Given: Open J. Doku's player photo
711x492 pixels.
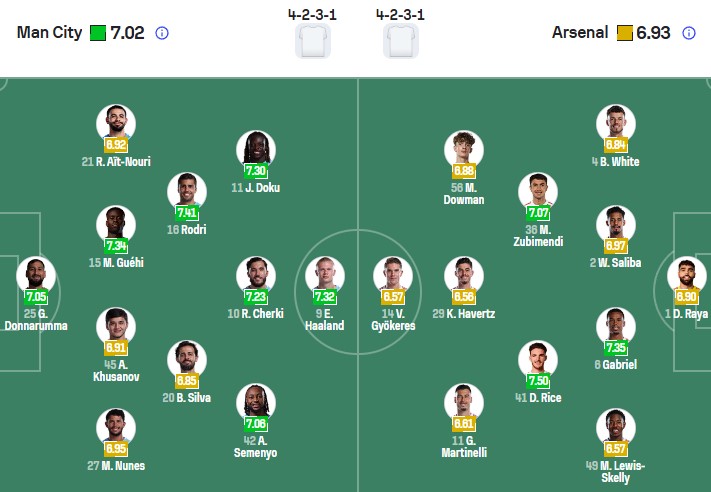Looking at the screenshot, I should coord(256,148).
